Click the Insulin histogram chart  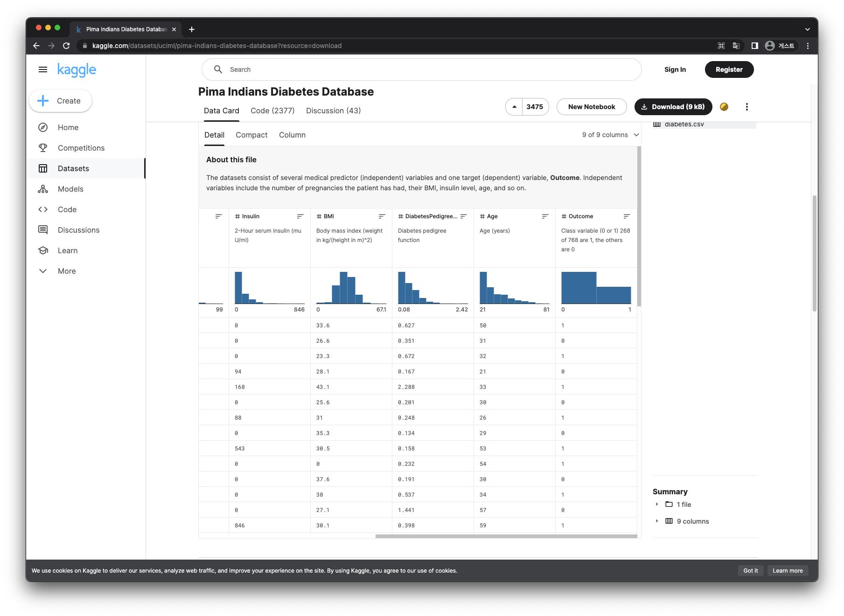[270, 288]
